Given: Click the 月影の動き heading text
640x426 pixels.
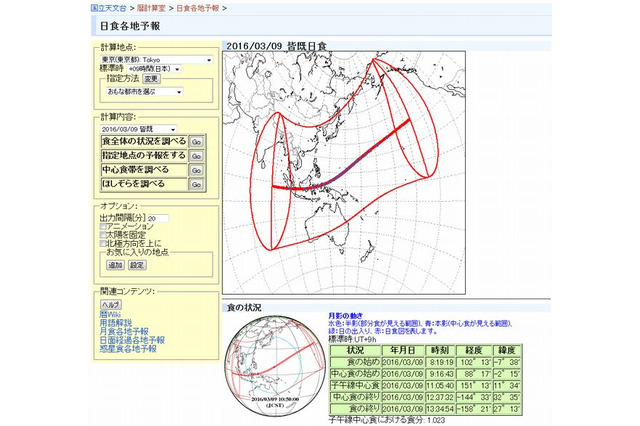Looking at the screenshot, I should [345, 316].
